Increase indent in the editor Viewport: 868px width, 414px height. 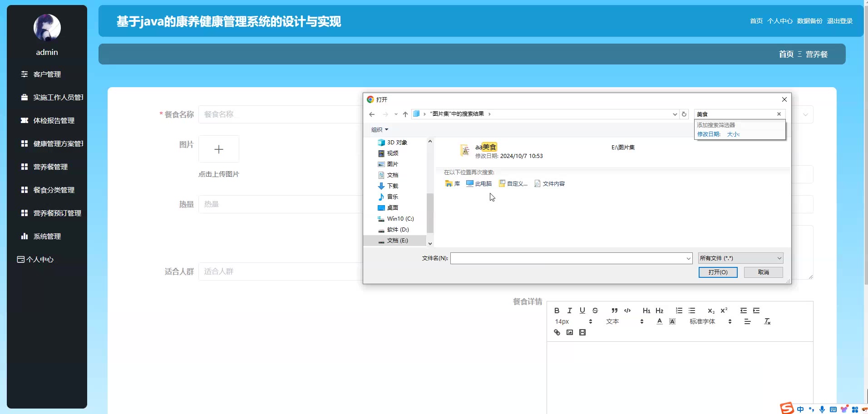[x=756, y=310]
